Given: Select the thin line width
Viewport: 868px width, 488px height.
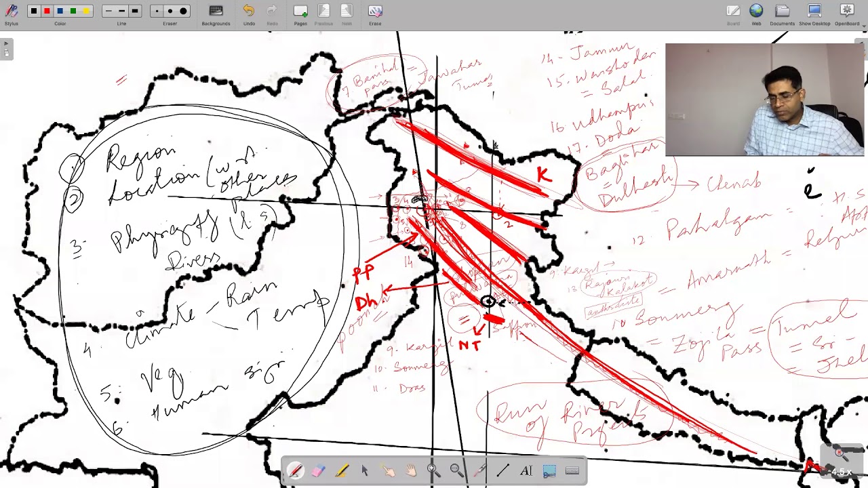Looking at the screenshot, I should (108, 11).
